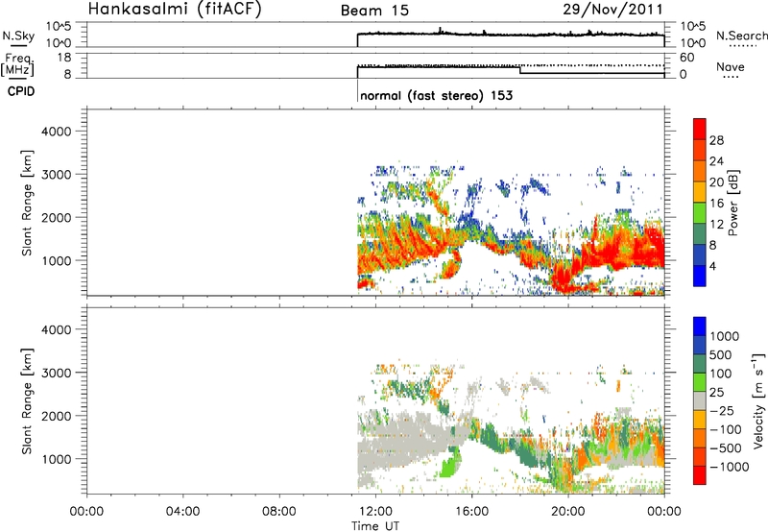
Task: Click the 16:00 time axis label
Action: (471, 512)
